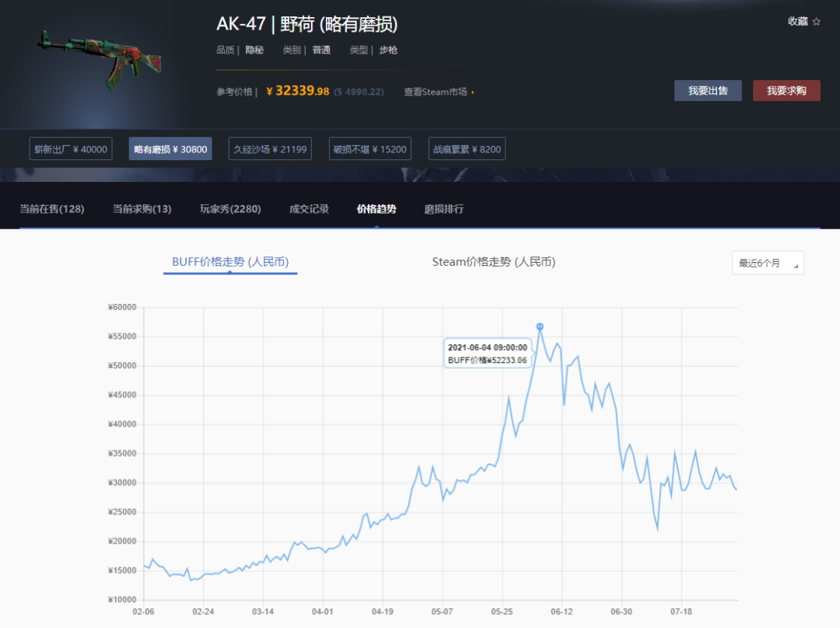Open the 磨损排行 tab
The height and width of the screenshot is (628, 840).
pos(445,208)
